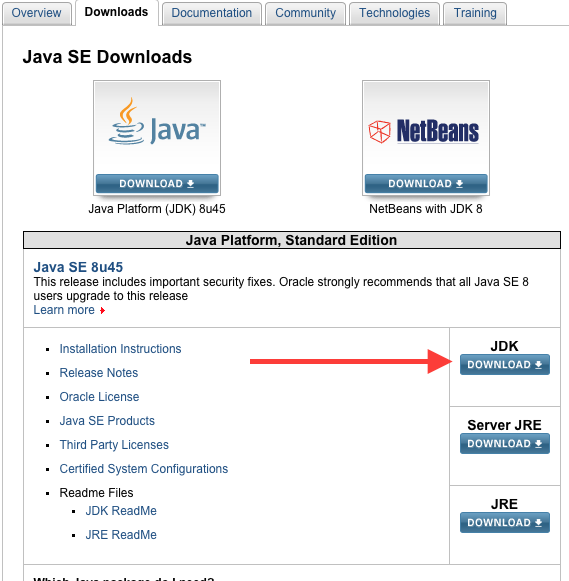The width and height of the screenshot is (569, 581).
Task: View Third Party Licenses link
Action: [x=114, y=445]
